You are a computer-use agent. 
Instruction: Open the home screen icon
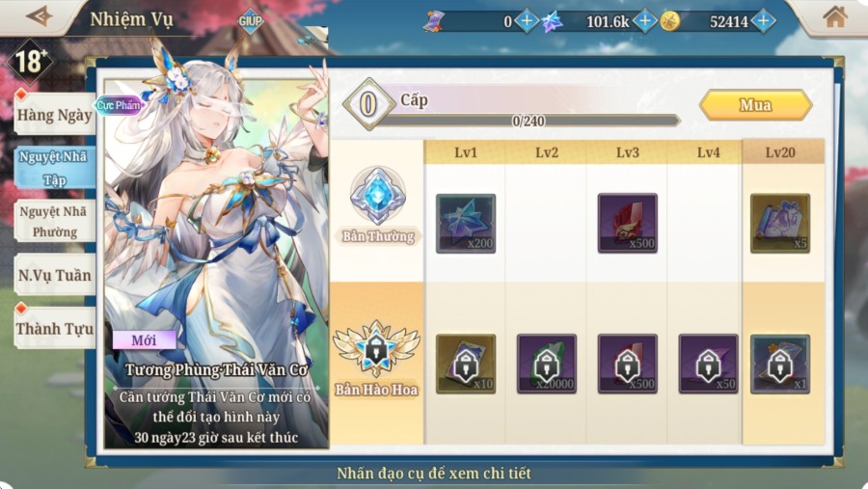(835, 17)
